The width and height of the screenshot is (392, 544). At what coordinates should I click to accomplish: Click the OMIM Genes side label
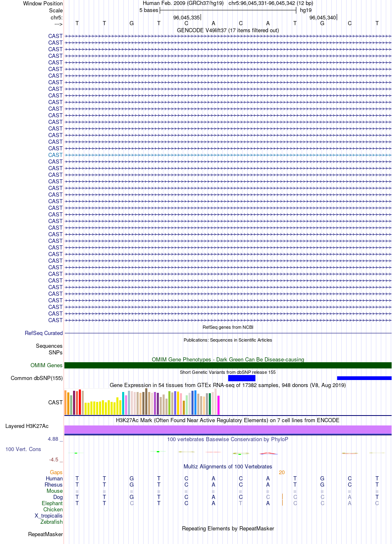tap(47, 365)
